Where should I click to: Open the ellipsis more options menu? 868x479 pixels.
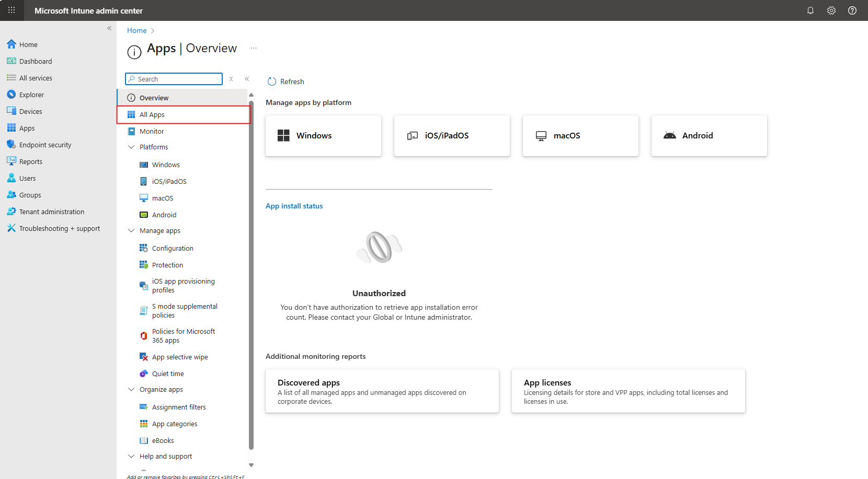click(x=254, y=48)
